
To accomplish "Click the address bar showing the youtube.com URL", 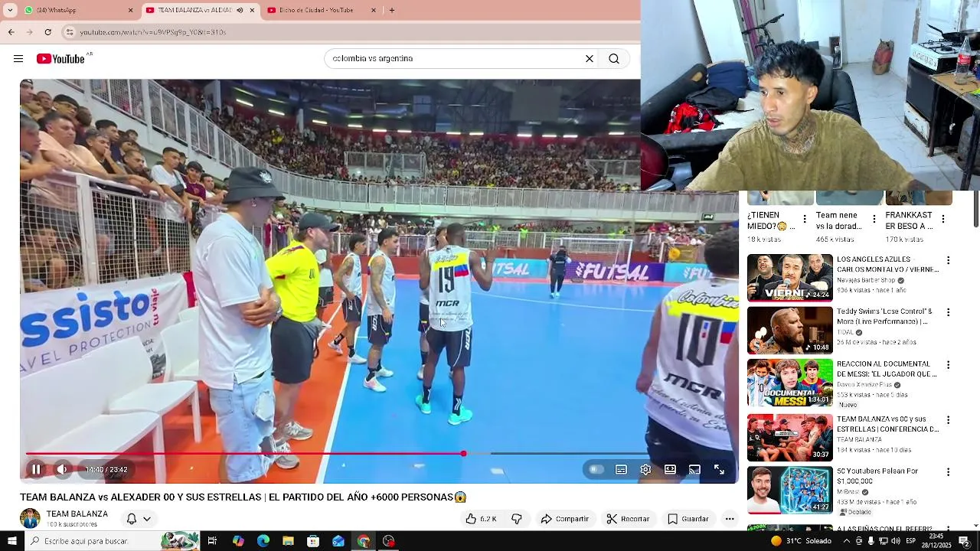I will (352, 32).
